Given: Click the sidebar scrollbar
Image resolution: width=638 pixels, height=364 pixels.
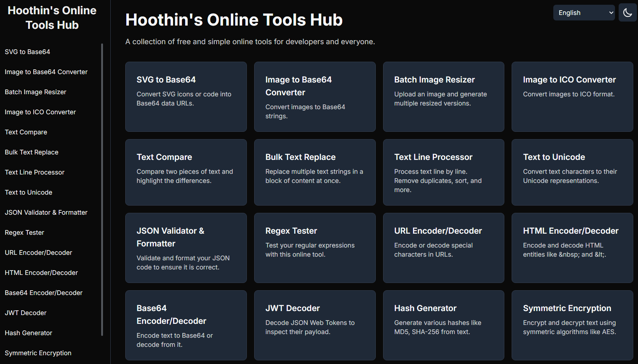Looking at the screenshot, I should click(x=102, y=189).
